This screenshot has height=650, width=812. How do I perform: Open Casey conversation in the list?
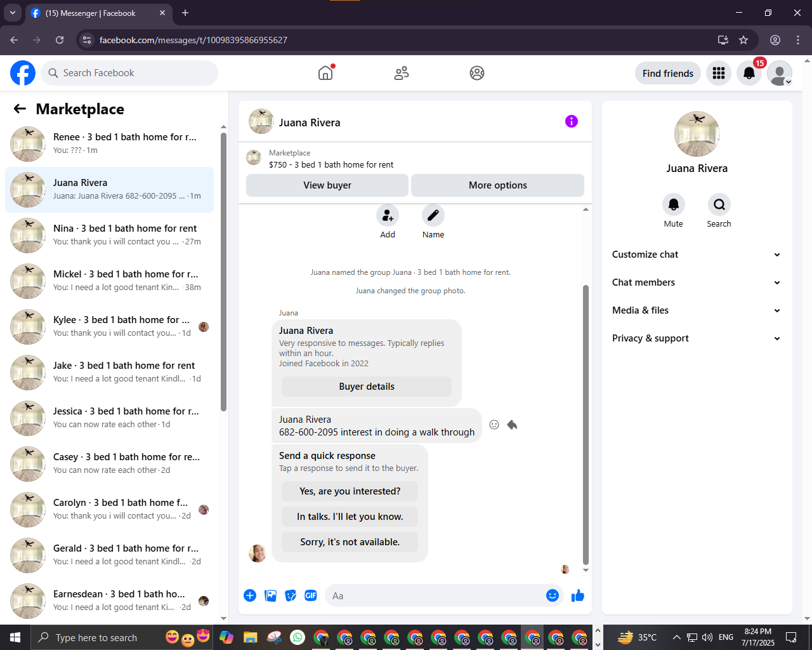[x=109, y=464]
